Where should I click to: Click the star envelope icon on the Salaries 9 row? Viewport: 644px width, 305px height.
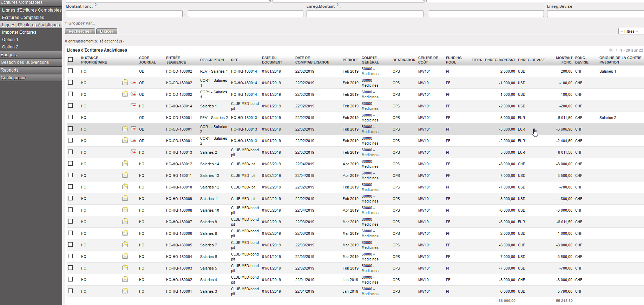(125, 221)
